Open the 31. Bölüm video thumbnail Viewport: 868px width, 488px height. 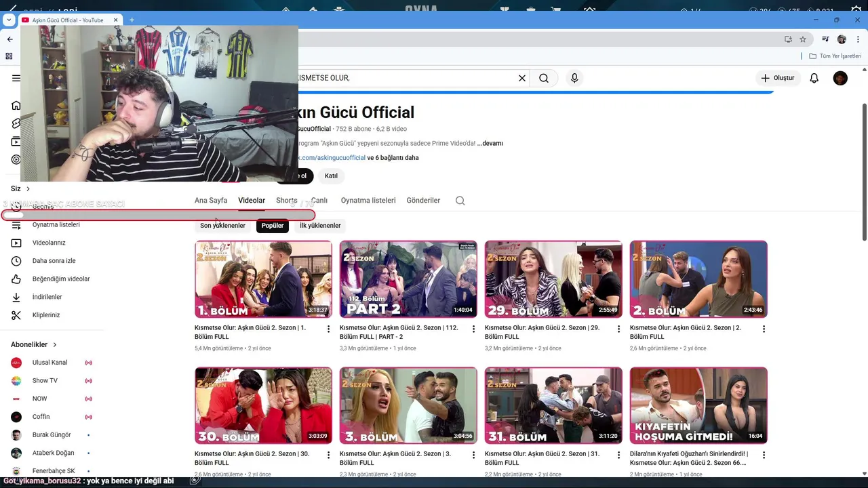coord(553,405)
